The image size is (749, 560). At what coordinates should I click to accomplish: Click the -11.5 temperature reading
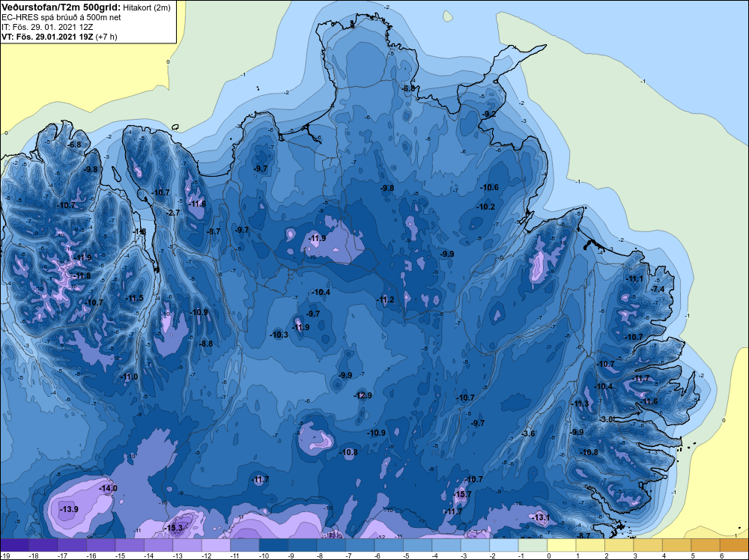(x=134, y=298)
